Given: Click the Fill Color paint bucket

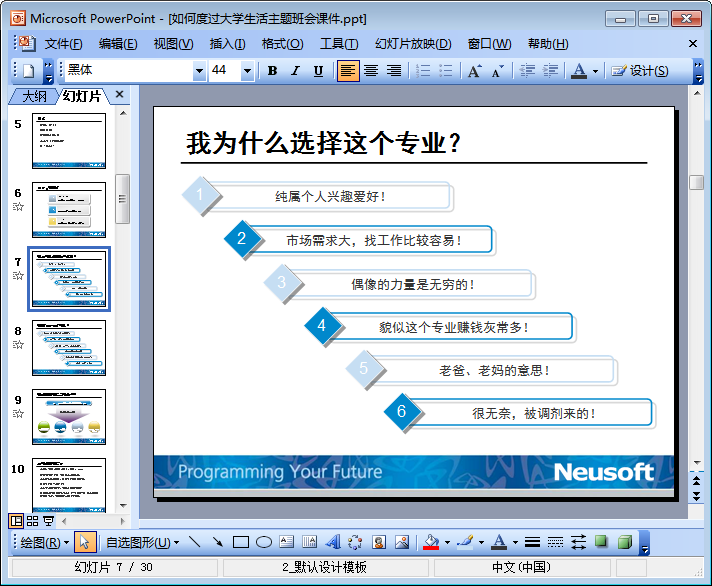Looking at the screenshot, I should (x=431, y=542).
